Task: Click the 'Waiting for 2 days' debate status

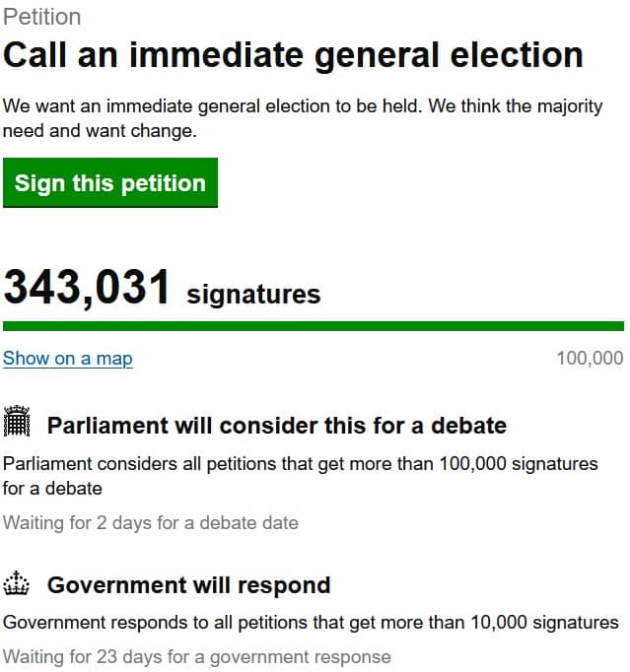Action: (x=151, y=522)
